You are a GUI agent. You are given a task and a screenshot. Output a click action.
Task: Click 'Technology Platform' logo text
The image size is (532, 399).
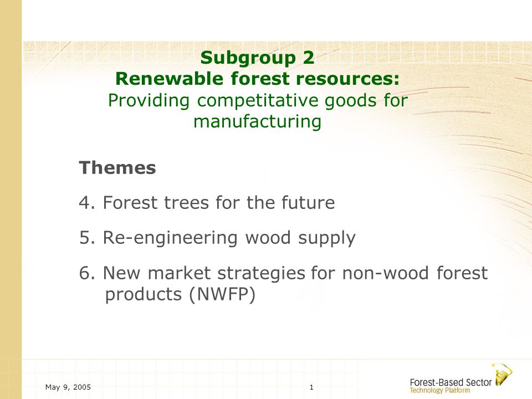pos(439,390)
